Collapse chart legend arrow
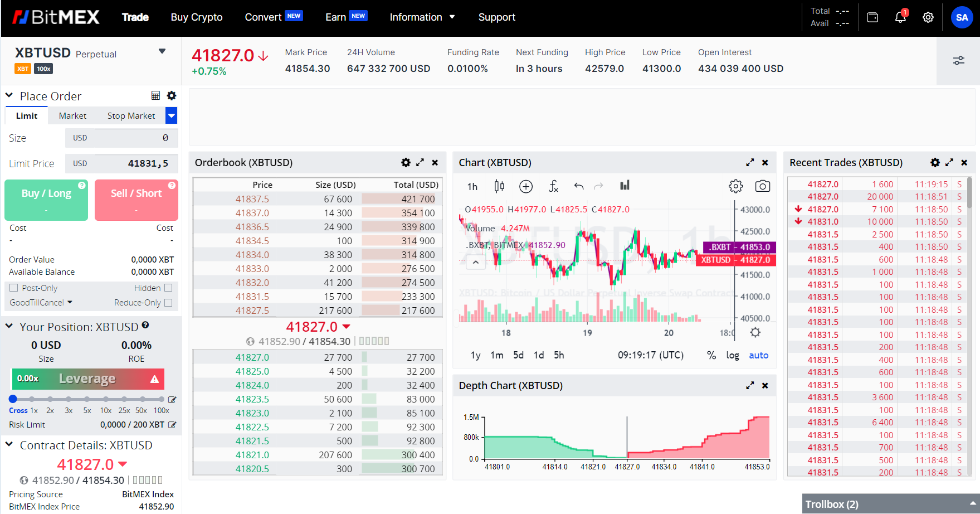980x514 pixels. [x=476, y=262]
